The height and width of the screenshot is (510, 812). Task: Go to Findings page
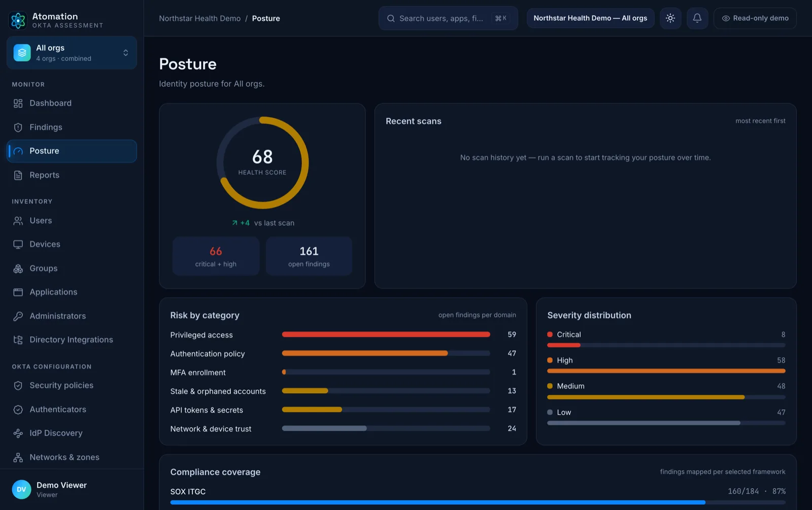click(x=72, y=127)
